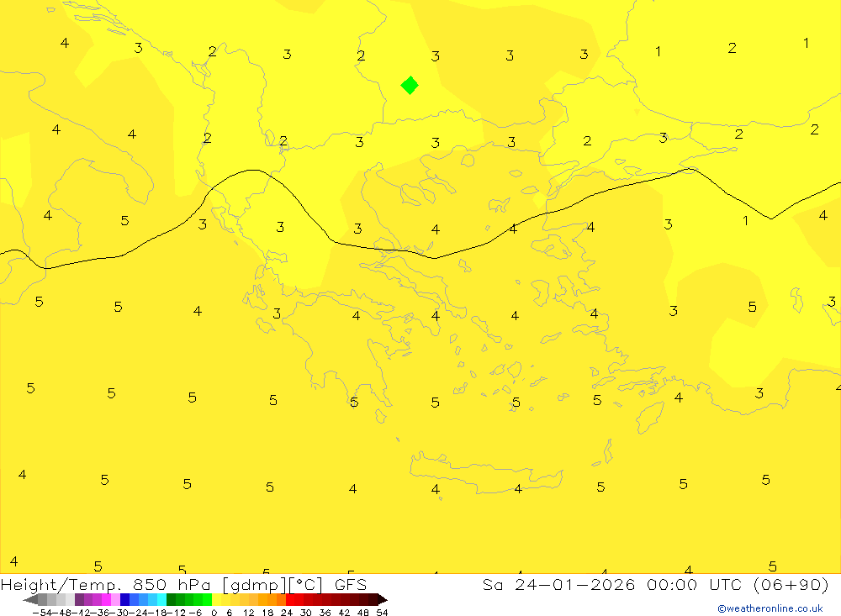Pick the bright red color scale segment
The image size is (841, 616).
point(290,599)
